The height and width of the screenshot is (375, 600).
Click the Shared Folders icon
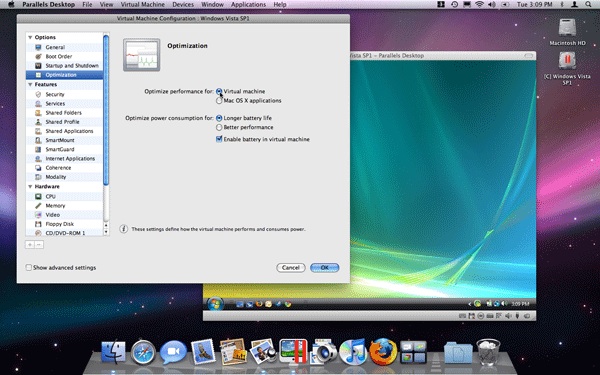[38, 113]
